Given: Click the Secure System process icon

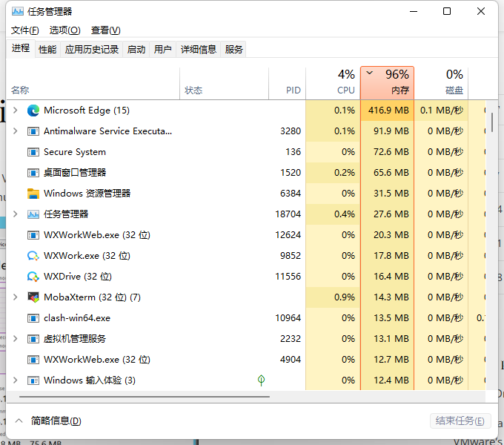Looking at the screenshot, I should pos(33,152).
